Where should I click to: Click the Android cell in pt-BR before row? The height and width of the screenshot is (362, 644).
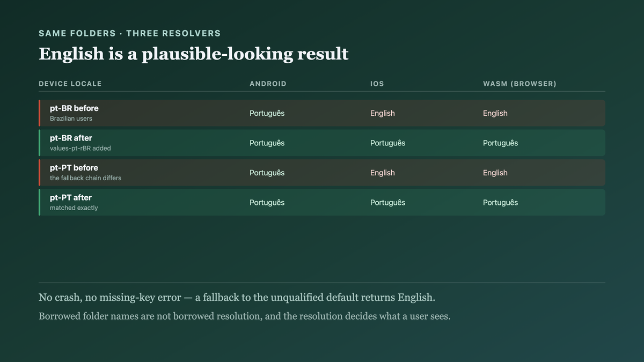click(267, 113)
